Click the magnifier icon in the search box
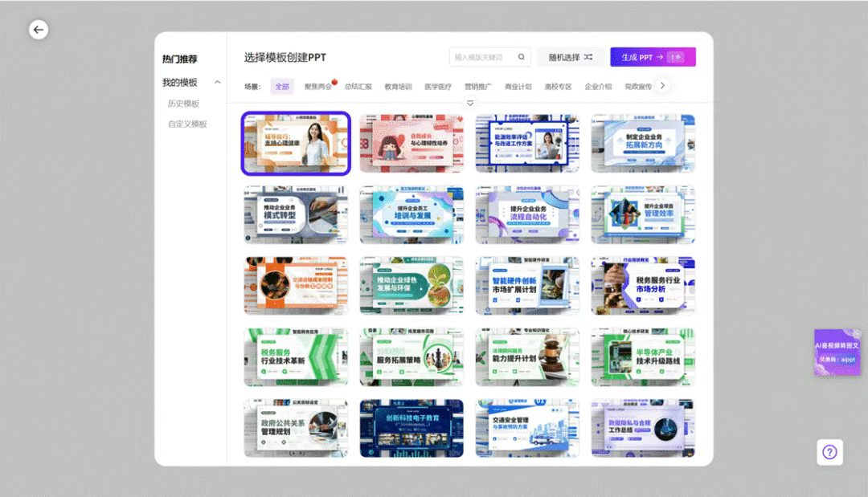Image resolution: width=868 pixels, height=497 pixels. tap(521, 57)
